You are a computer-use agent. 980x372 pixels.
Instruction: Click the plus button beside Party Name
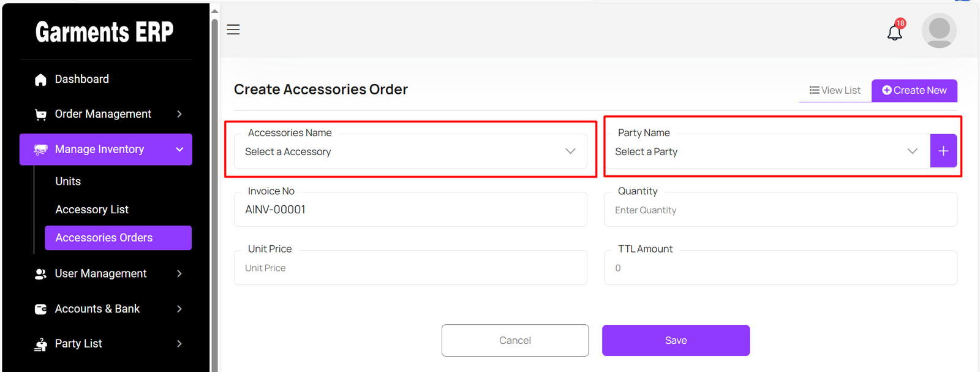[x=943, y=151]
